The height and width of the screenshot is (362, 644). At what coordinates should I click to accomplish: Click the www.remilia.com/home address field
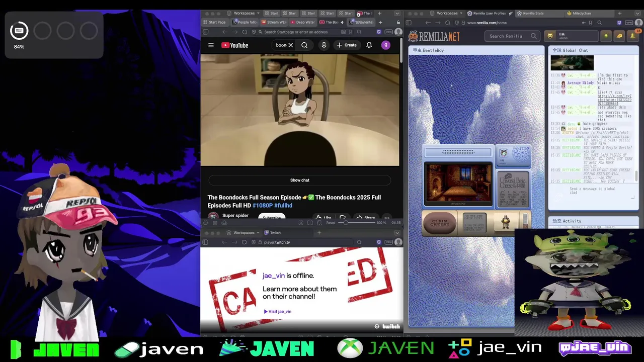click(x=523, y=23)
